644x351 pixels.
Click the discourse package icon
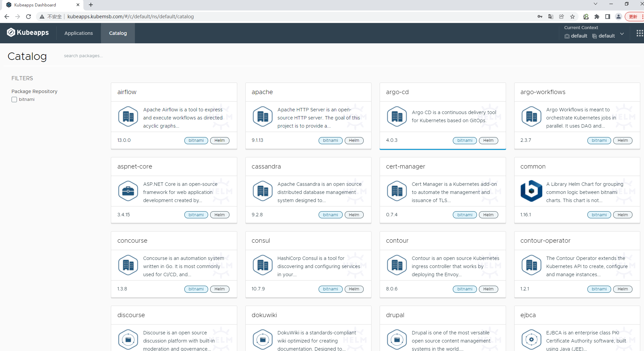[x=128, y=339]
